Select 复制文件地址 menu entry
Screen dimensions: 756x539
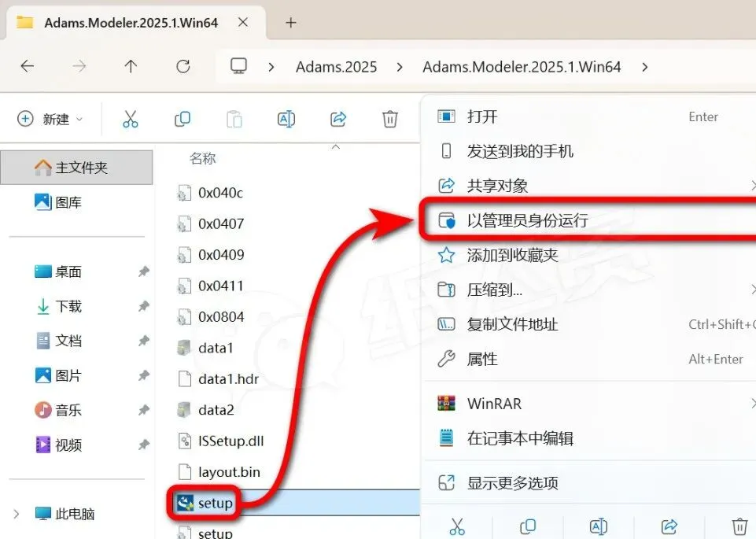click(588, 324)
